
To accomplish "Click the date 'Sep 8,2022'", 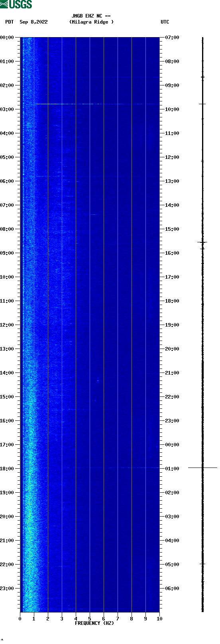I will 33,22.
